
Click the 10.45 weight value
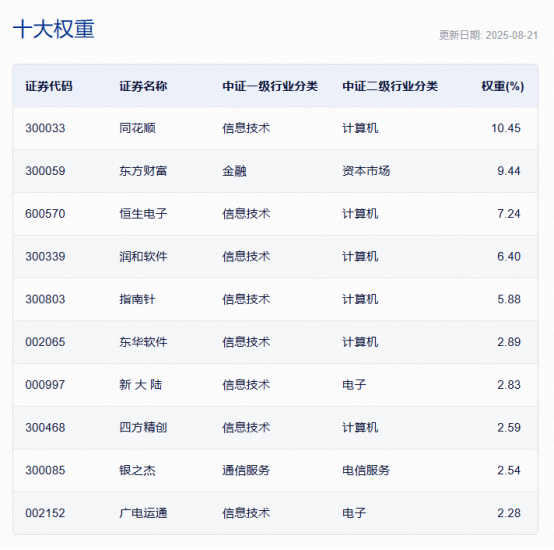click(x=506, y=128)
